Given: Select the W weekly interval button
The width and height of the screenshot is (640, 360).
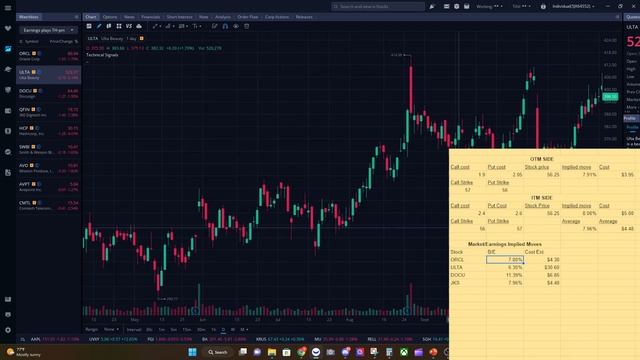Looking at the screenshot, I should pyautogui.click(x=233, y=329).
